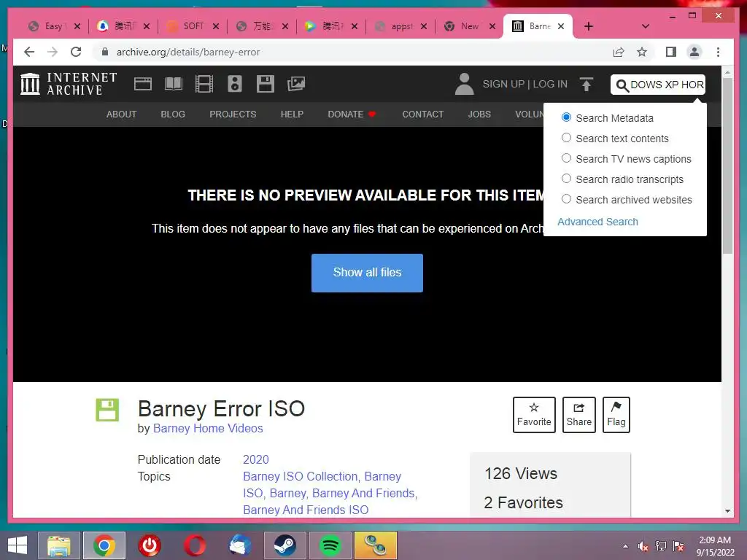This screenshot has height=560, width=747.
Task: Click the search magnifier icon
Action: [x=622, y=85]
